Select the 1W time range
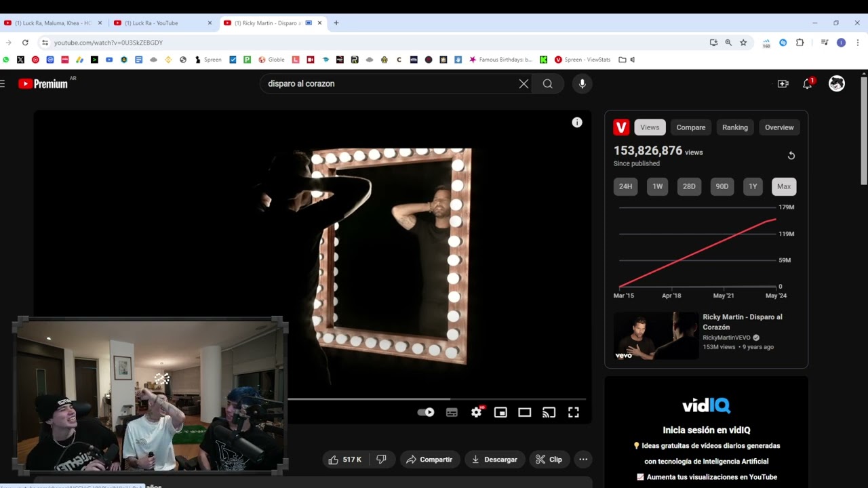Screen dimensions: 868x488 (x=657, y=186)
